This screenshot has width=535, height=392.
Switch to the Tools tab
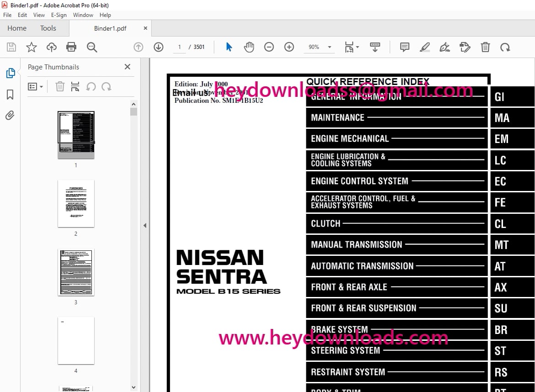coord(48,28)
